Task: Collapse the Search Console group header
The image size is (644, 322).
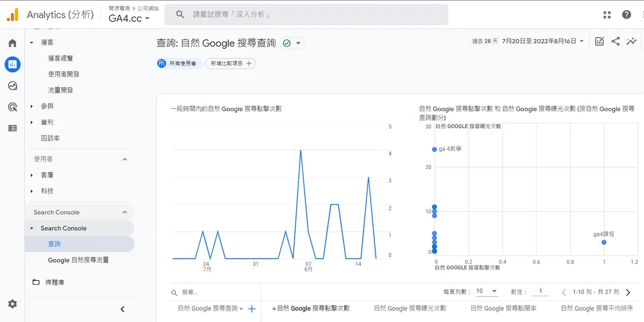Action: coord(125,213)
